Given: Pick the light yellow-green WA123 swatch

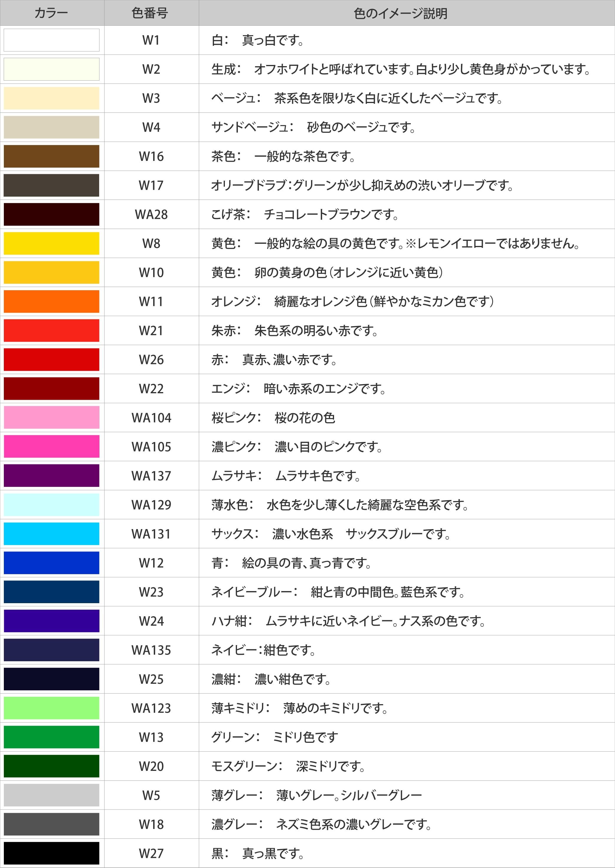Looking at the screenshot, I should (x=52, y=708).
